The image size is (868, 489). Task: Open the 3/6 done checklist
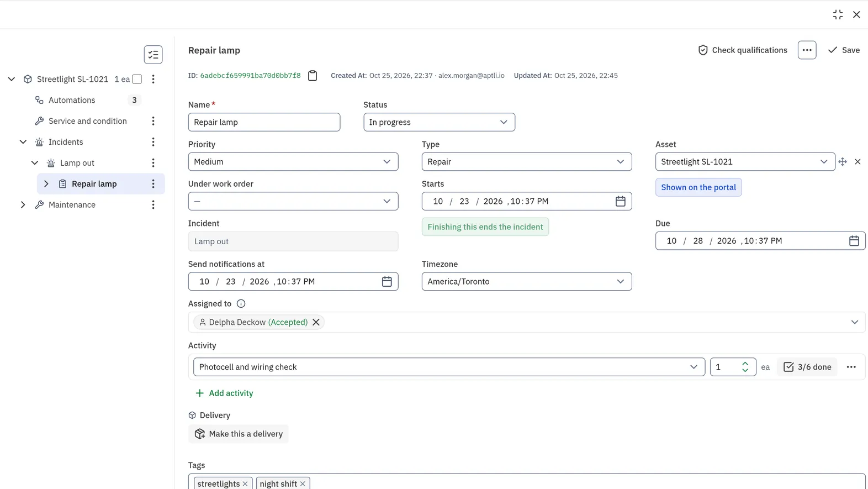pyautogui.click(x=807, y=367)
